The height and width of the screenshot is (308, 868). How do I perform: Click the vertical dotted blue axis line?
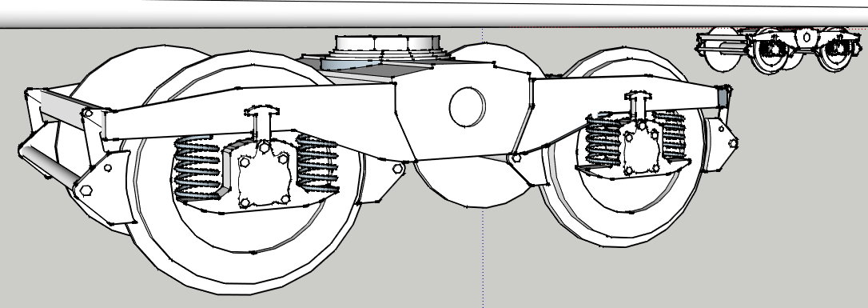[x=483, y=166]
